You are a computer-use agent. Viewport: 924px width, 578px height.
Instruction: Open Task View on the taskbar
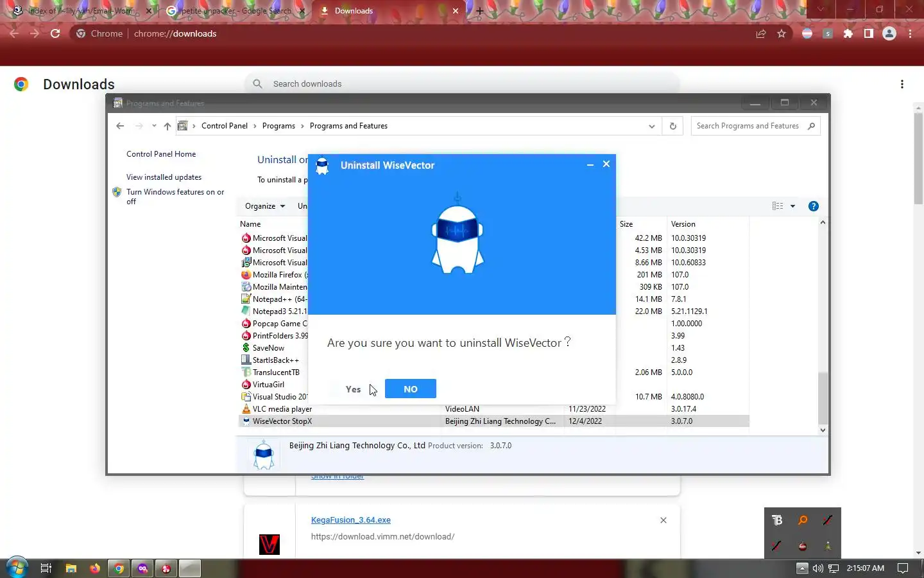click(46, 568)
